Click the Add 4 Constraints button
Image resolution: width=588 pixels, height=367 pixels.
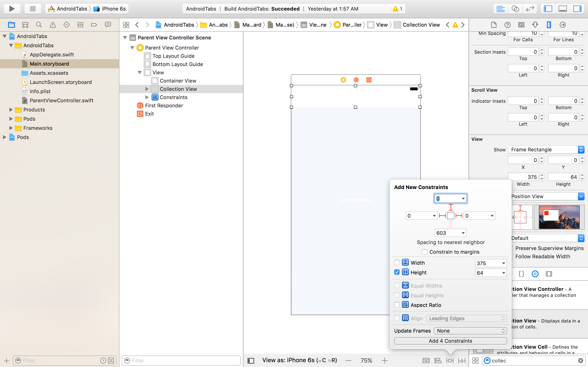450,341
